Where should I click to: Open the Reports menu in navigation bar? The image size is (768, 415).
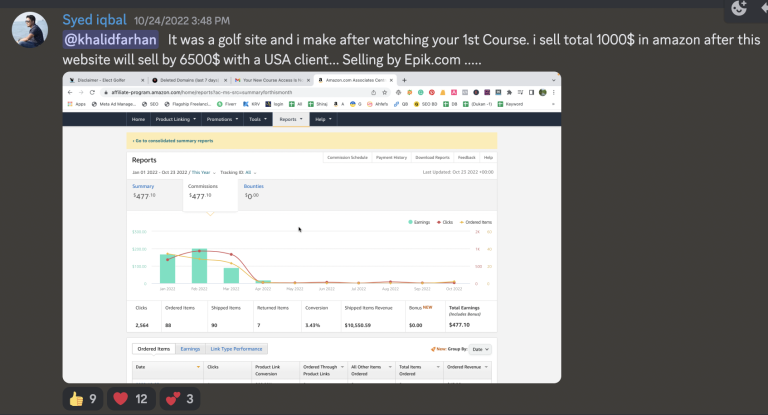click(289, 119)
